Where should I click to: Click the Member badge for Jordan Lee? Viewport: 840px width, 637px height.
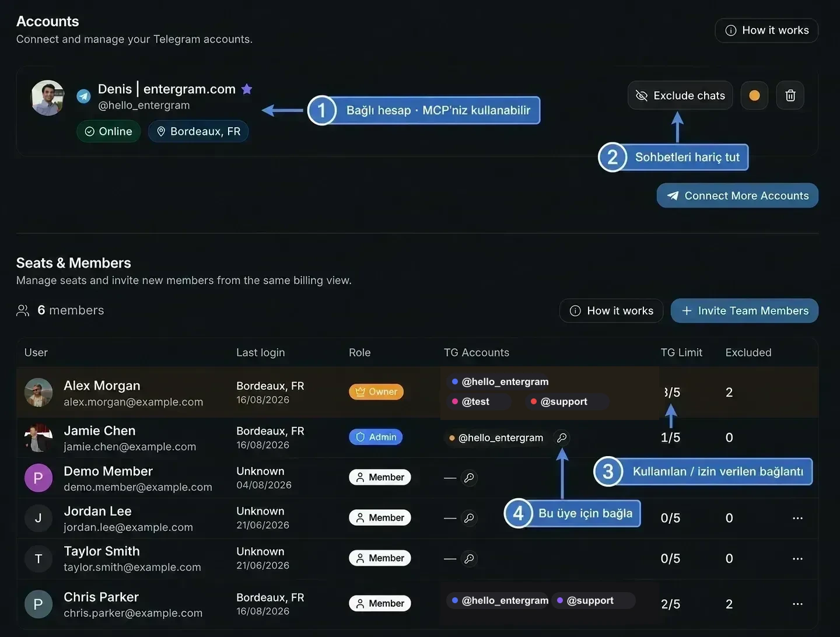click(380, 517)
